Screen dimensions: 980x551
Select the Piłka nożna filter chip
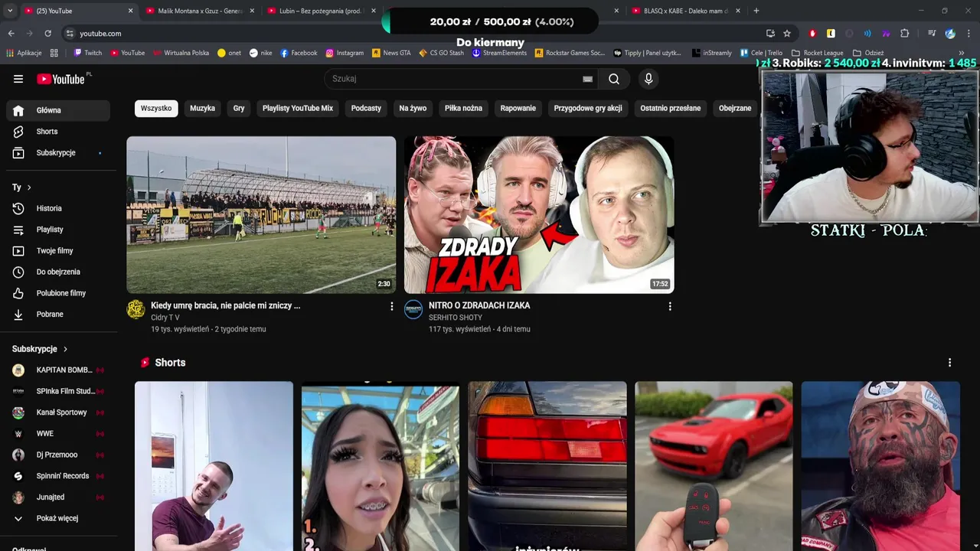463,109
